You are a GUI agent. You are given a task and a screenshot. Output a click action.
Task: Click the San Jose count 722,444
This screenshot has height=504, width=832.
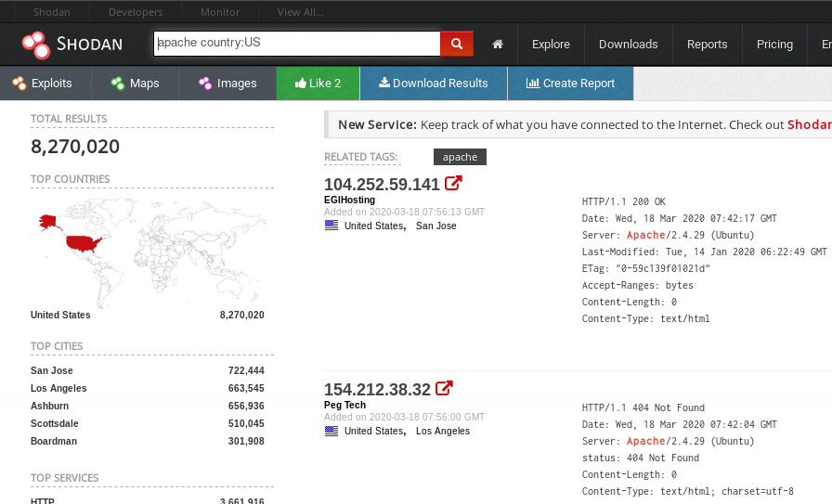246,370
